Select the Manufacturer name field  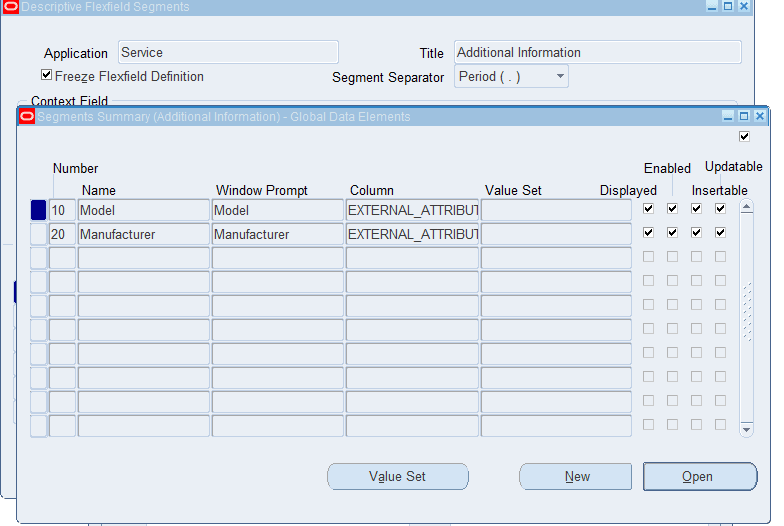pos(143,234)
